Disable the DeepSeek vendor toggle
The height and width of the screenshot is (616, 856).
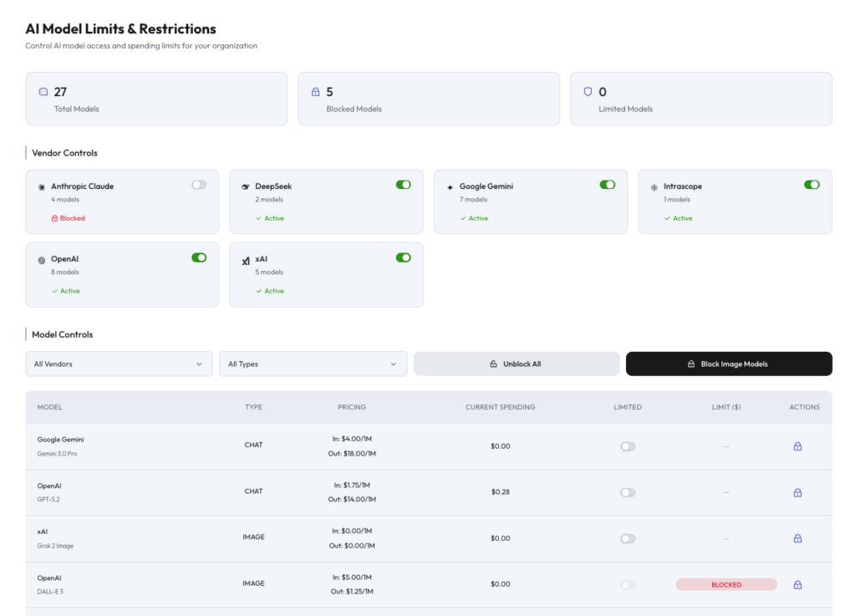coord(403,184)
